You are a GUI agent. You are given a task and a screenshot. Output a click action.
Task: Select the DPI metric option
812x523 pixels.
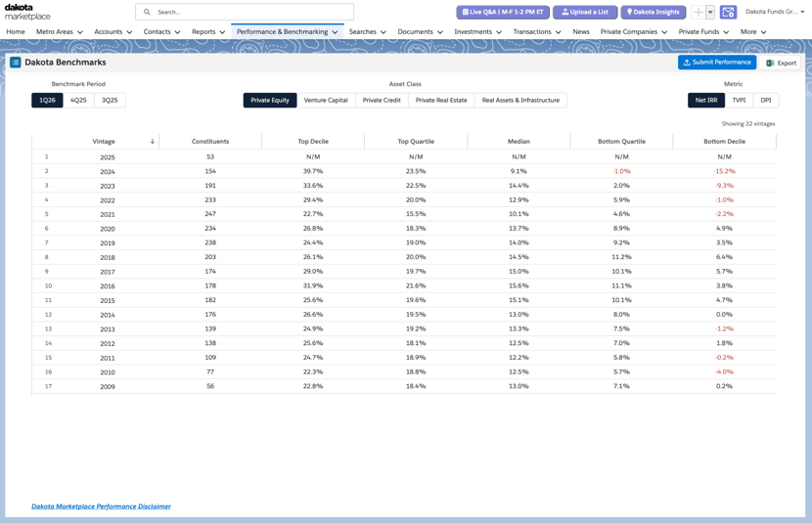766,101
